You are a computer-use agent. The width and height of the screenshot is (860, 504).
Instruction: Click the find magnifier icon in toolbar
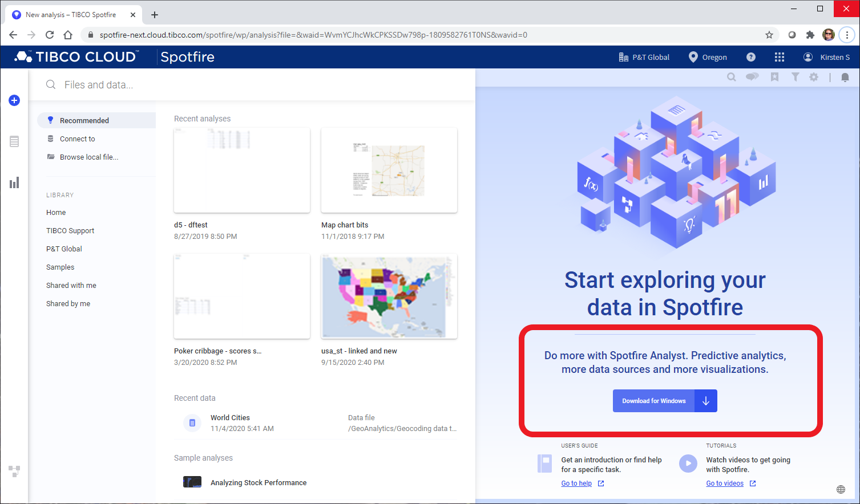(x=731, y=77)
